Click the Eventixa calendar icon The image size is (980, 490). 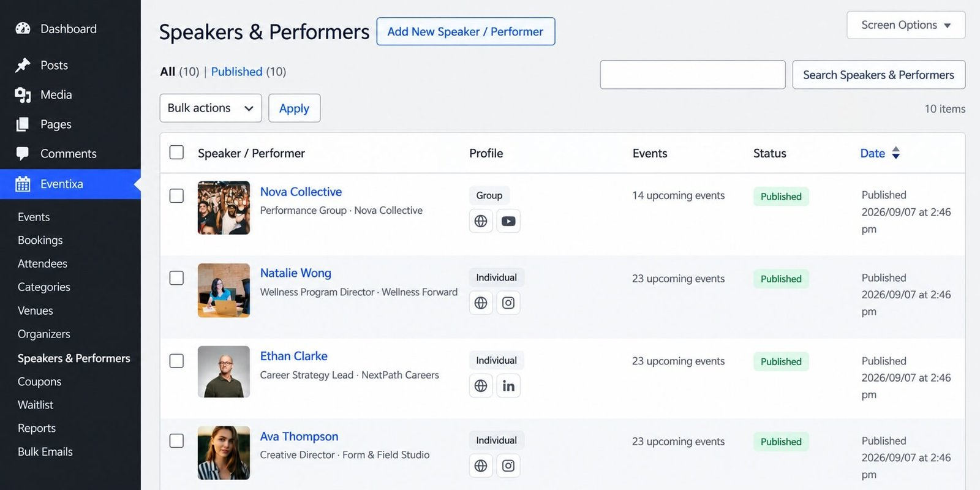(23, 184)
